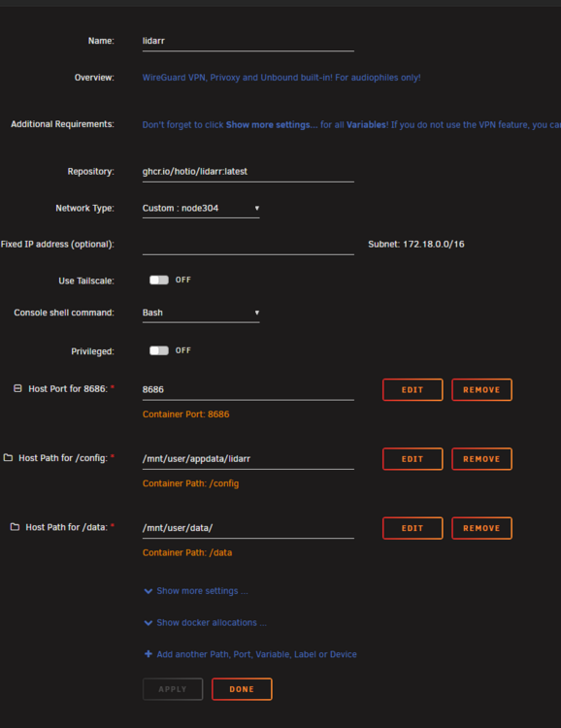Click the Fixed IP address input field
Screen dimensions: 561x728
pos(248,245)
